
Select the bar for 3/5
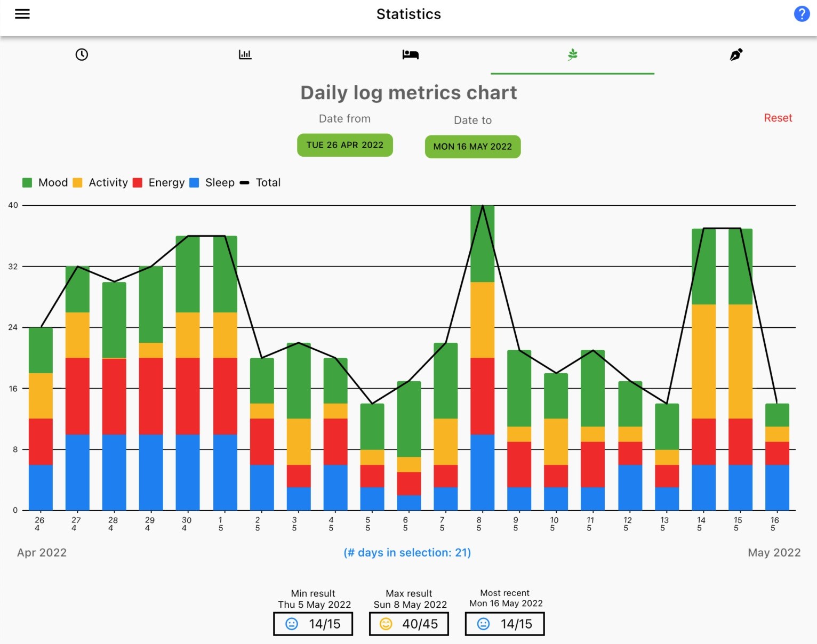pyautogui.click(x=299, y=426)
